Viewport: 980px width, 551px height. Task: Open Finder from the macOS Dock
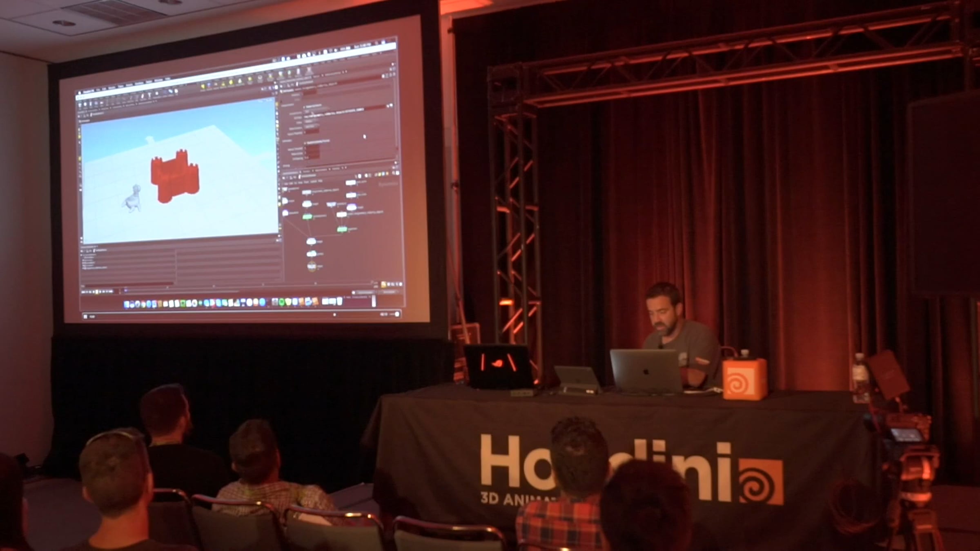pos(127,304)
